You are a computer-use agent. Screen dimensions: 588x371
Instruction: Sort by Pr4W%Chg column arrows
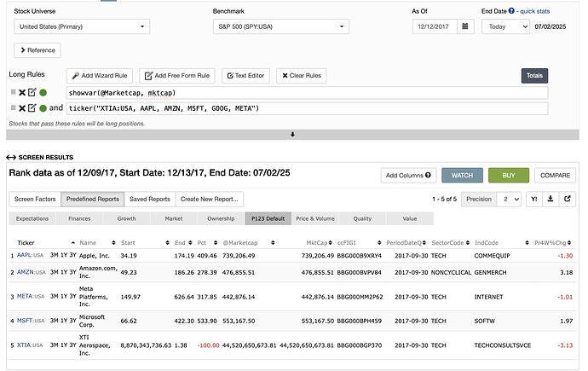click(569, 243)
